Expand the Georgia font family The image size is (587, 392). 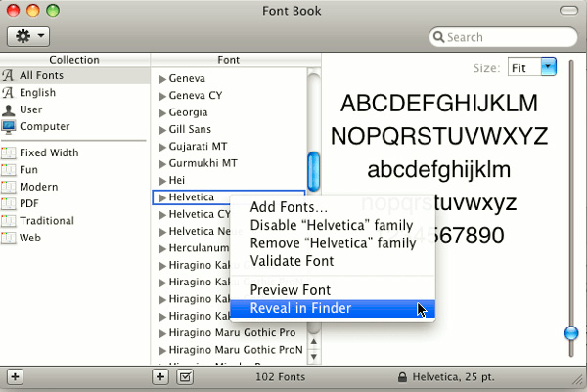point(162,112)
